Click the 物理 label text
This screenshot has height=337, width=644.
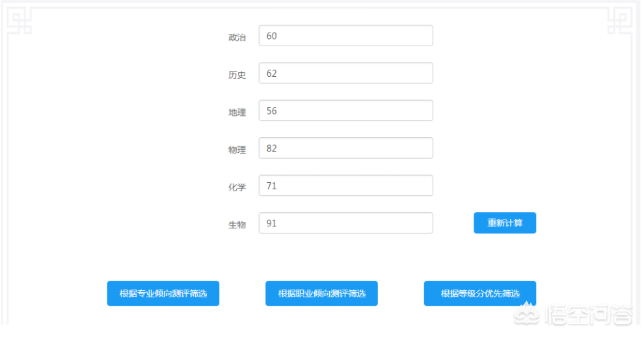click(237, 150)
